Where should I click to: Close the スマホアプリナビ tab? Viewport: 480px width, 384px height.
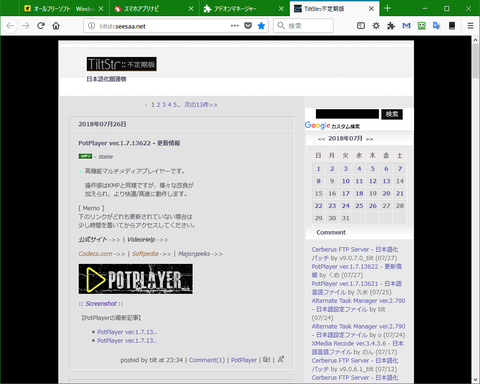coord(191,9)
